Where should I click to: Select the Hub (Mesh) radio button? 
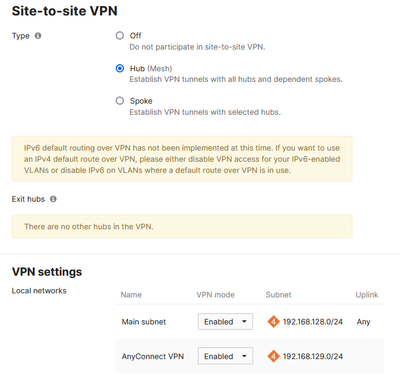click(120, 68)
